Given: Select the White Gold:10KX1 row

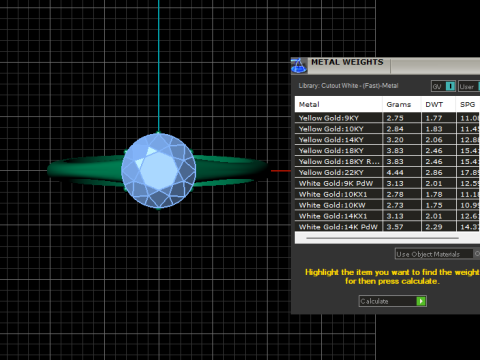Looking at the screenshot, I should 387,194.
